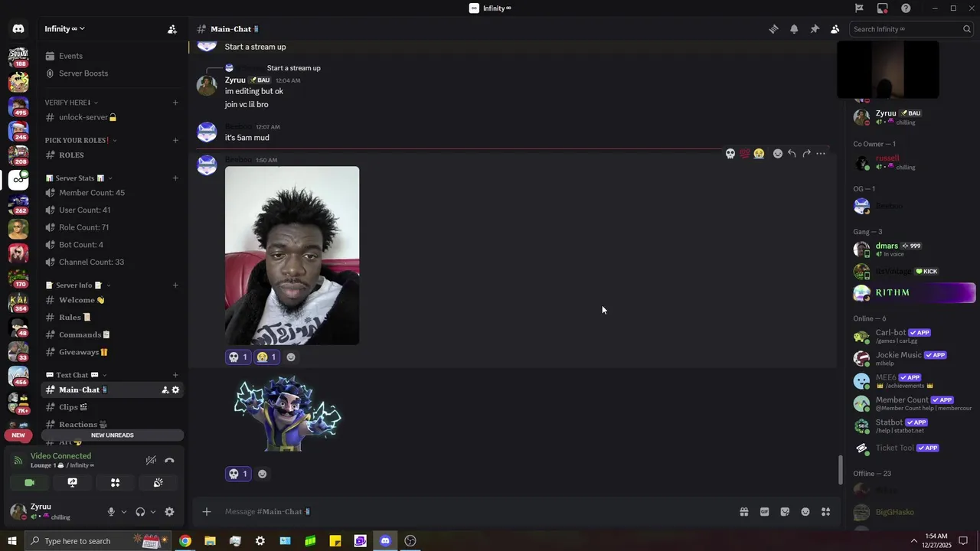Open emoji picker in message bar
980x551 pixels.
pyautogui.click(x=805, y=512)
